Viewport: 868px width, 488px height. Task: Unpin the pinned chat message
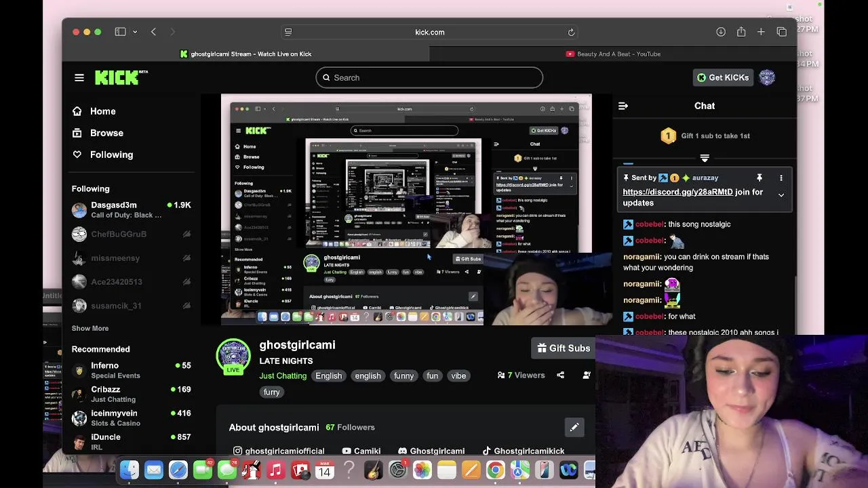tap(759, 178)
